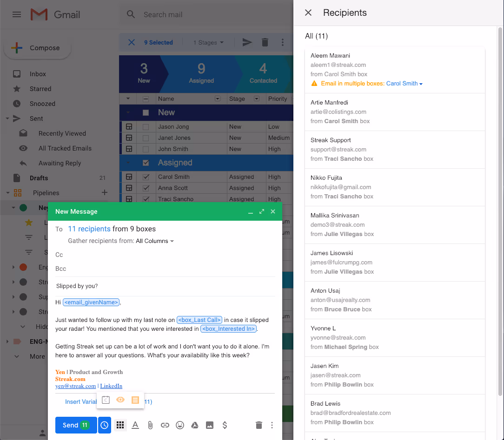
Task: Insert files using the Drive icon
Action: [195, 425]
